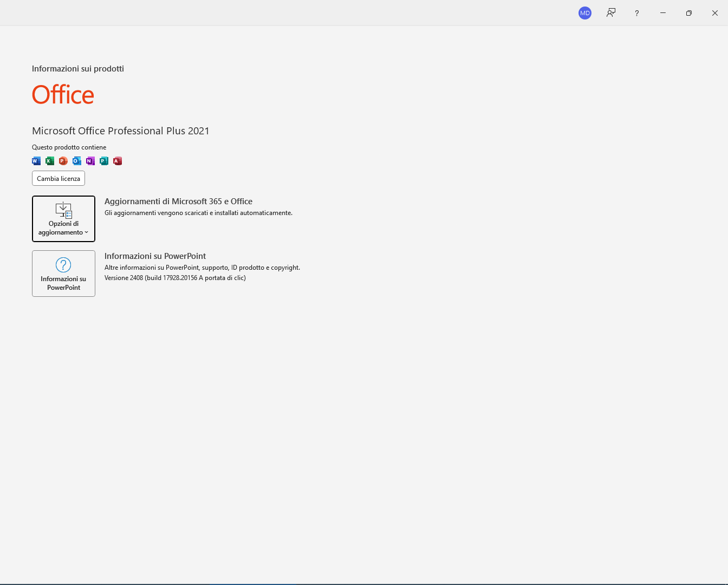Open the Informazioni su PowerPoint button with question icon
This screenshot has height=585, width=728.
pos(63,274)
